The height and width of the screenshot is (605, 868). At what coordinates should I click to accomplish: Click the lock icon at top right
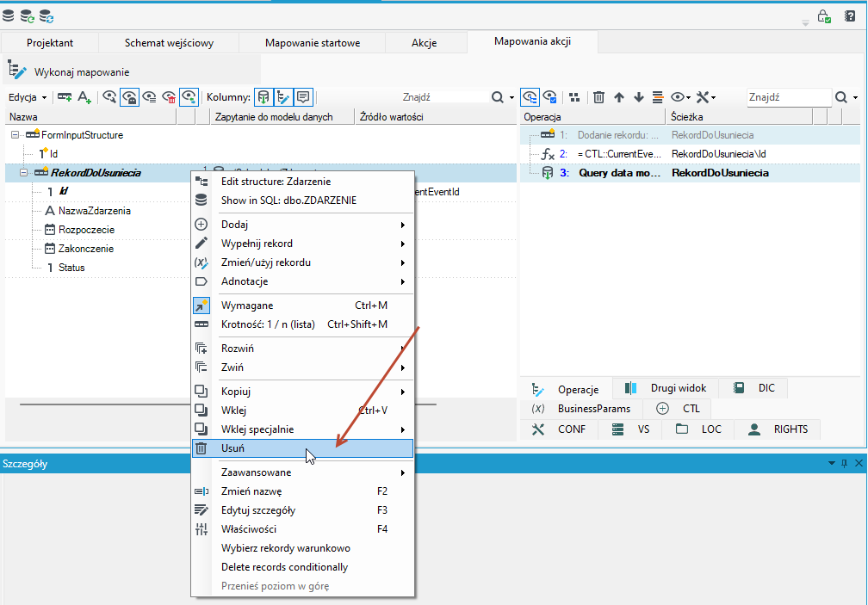click(x=824, y=16)
